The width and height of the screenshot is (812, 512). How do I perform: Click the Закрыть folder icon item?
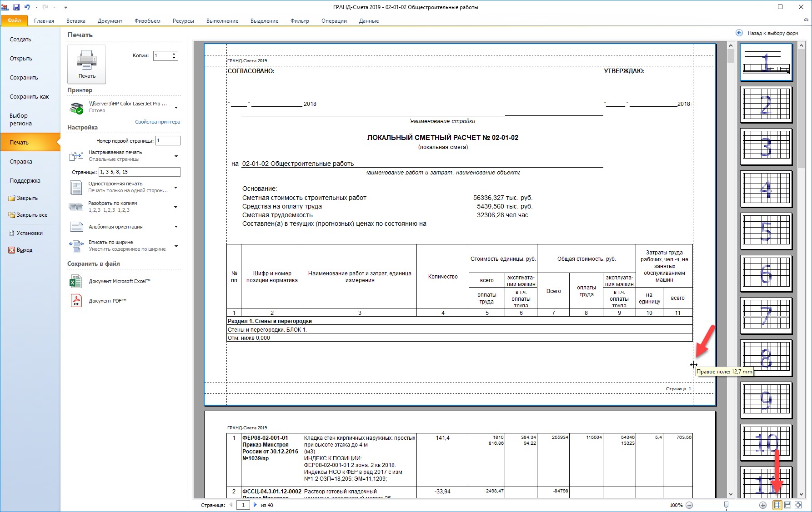coord(23,198)
